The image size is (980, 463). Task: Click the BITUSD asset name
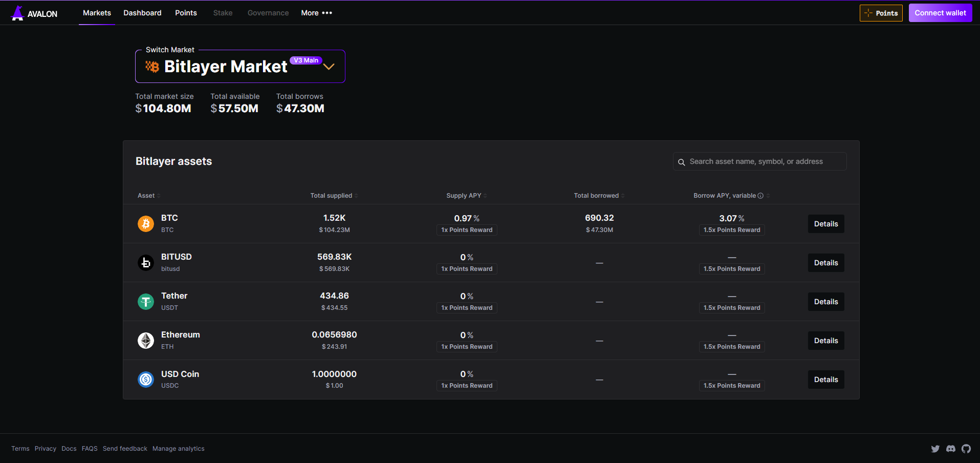pyautogui.click(x=177, y=257)
